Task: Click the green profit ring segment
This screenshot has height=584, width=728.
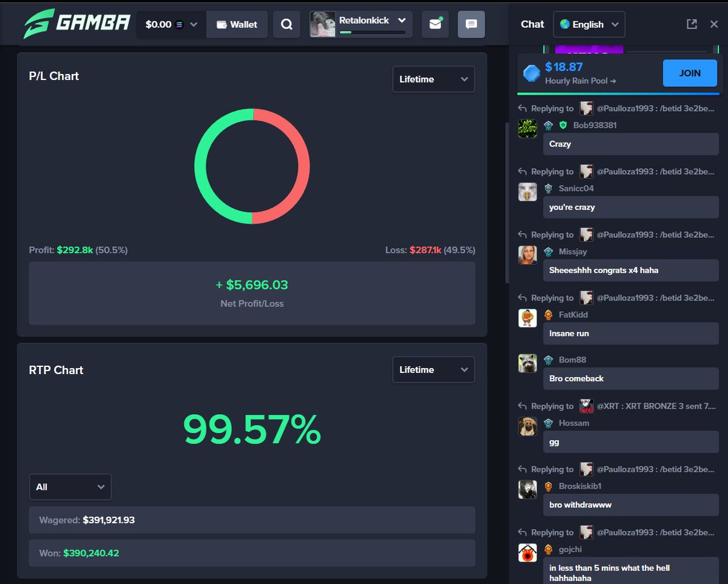Action: pyautogui.click(x=200, y=167)
